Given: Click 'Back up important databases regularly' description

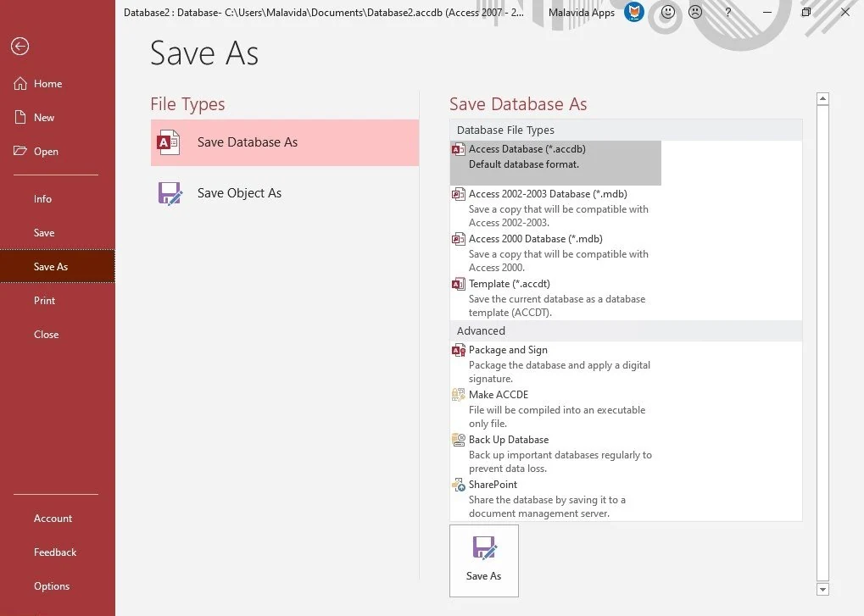Looking at the screenshot, I should click(560, 462).
